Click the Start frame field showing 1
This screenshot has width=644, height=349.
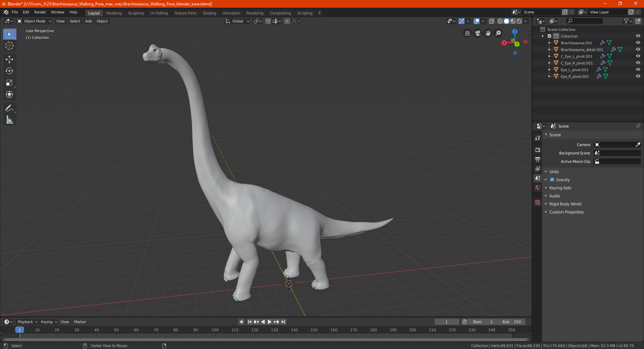483,322
